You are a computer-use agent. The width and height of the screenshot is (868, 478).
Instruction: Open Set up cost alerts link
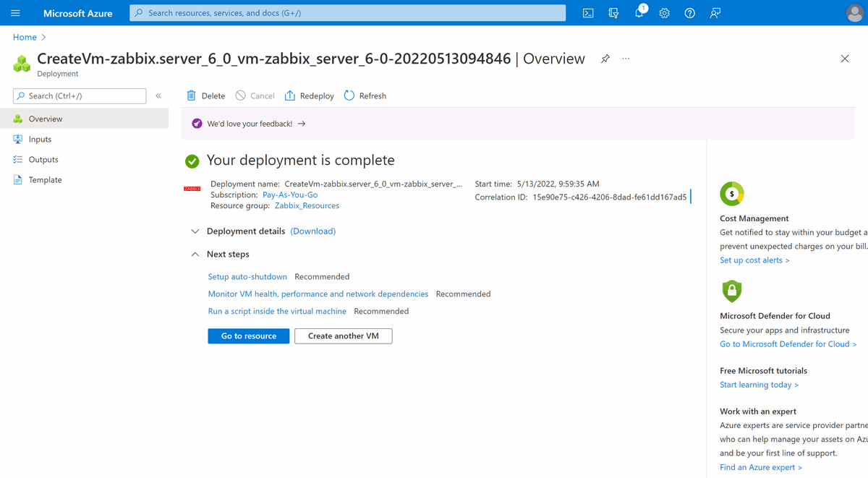[x=754, y=260]
